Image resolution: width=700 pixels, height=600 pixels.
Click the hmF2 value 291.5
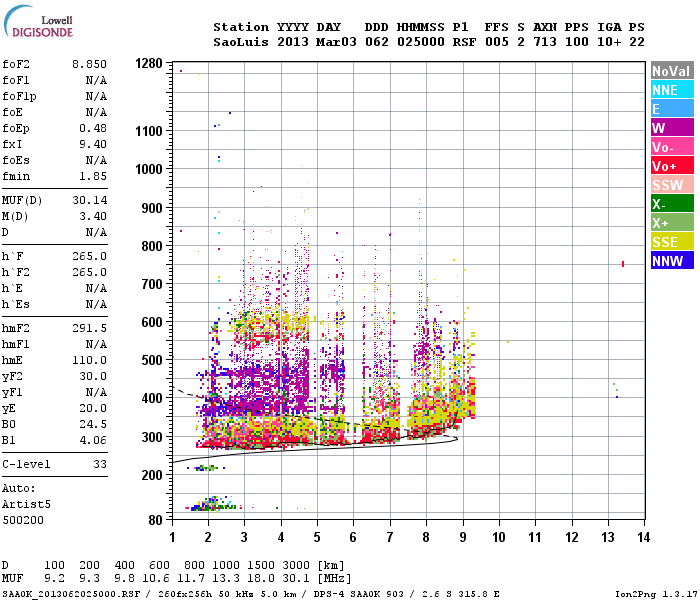pyautogui.click(x=90, y=328)
